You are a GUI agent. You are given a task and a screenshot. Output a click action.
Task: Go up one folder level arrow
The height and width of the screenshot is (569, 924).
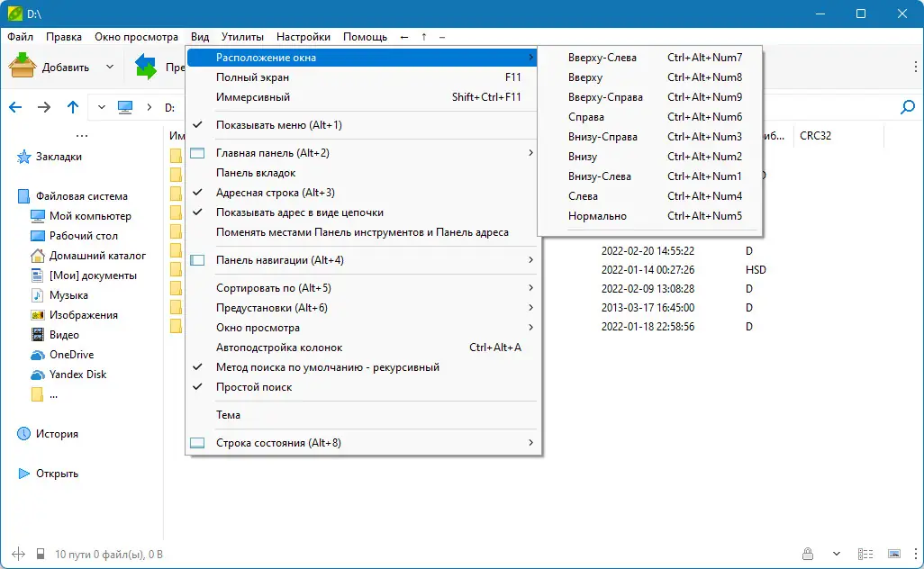(72, 107)
